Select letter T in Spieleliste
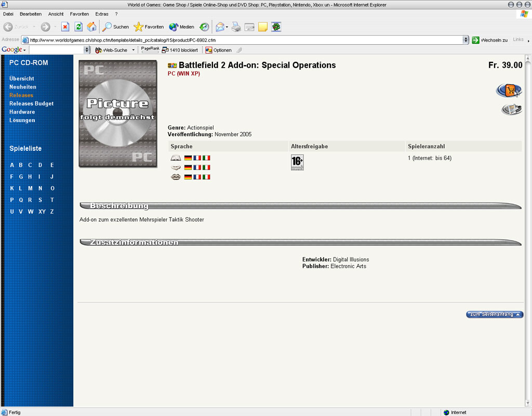Screen dimensions: 532x416 point(52,200)
